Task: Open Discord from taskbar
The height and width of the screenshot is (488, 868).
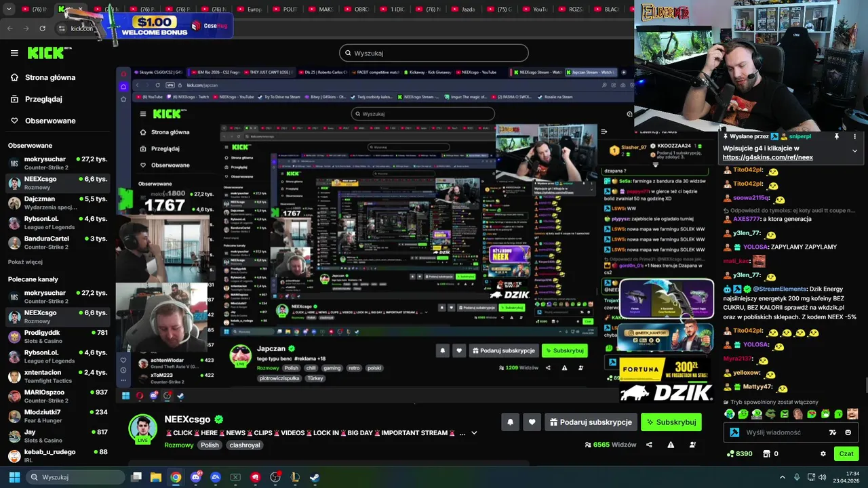Action: coord(196,477)
